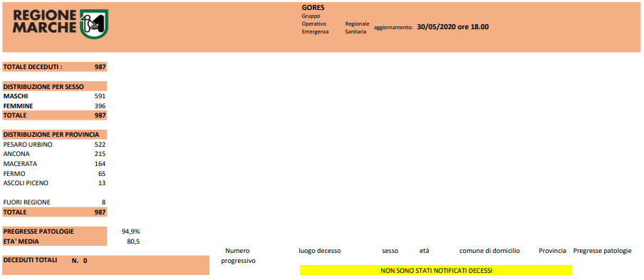Click the DISTRIBUZIONE PER SESSO header
The image size is (644, 280).
coord(55,86)
